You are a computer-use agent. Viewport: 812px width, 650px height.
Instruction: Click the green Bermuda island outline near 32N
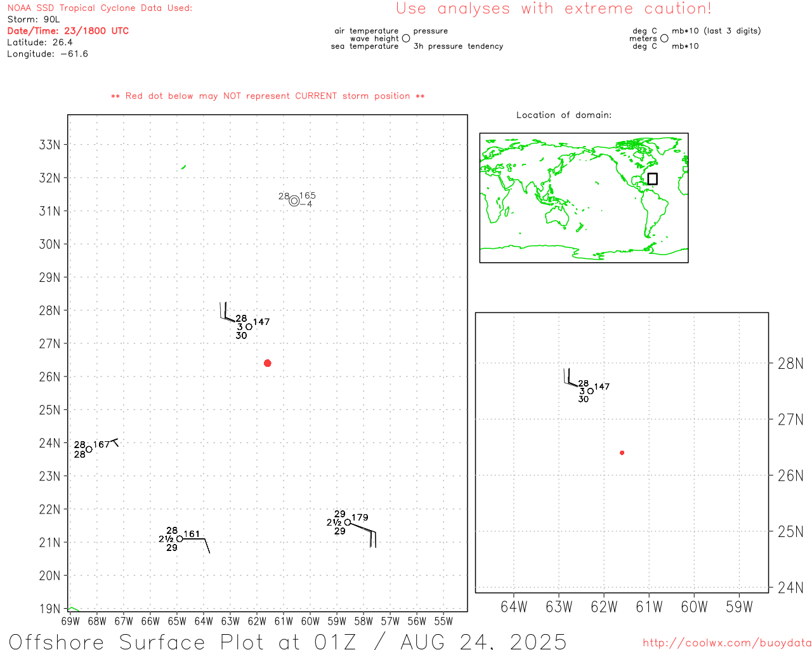(x=183, y=167)
